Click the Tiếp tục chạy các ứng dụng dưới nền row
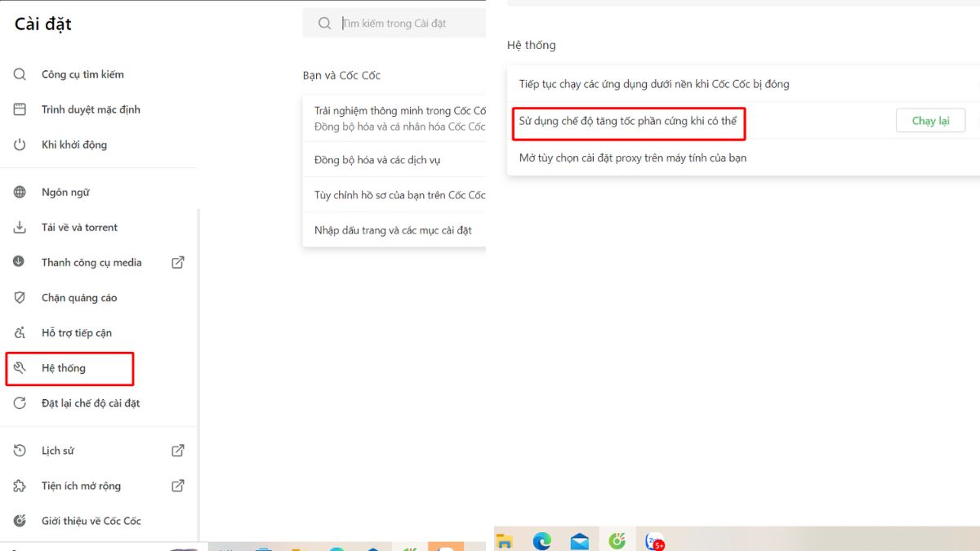980x551 pixels. pyautogui.click(x=743, y=84)
